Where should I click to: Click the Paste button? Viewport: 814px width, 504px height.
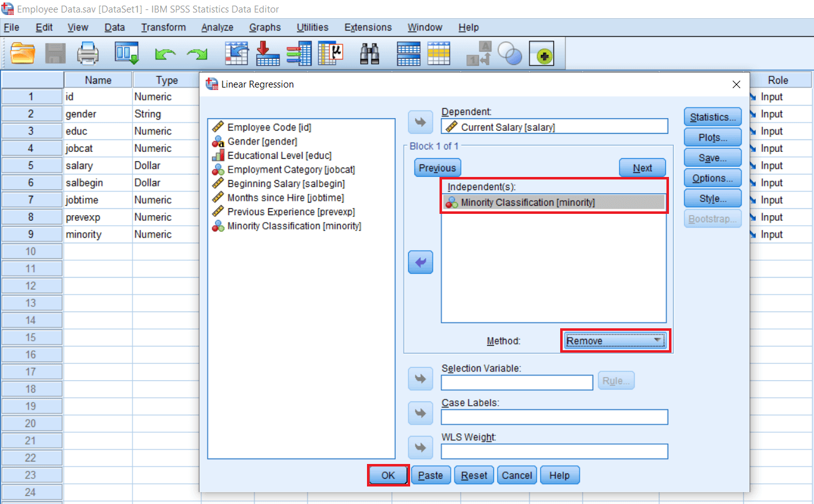431,475
